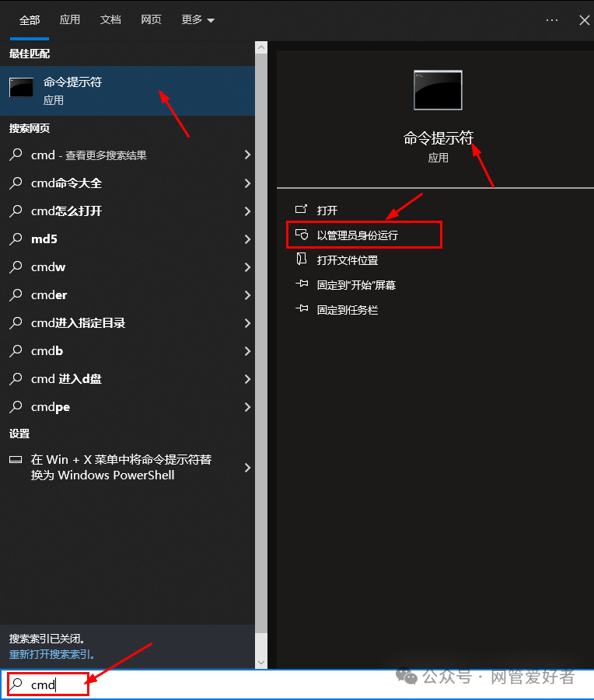Click the 命令提示符 best match icon
594x700 pixels.
click(22, 88)
